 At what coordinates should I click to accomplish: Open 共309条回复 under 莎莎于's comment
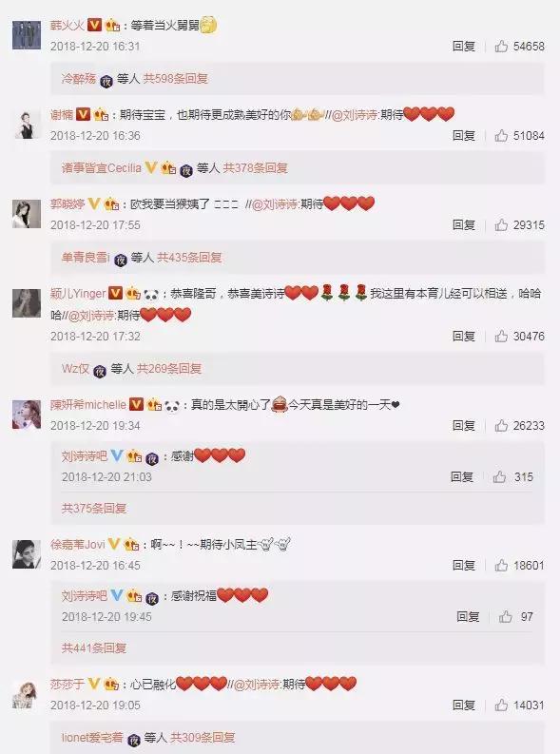[203, 737]
